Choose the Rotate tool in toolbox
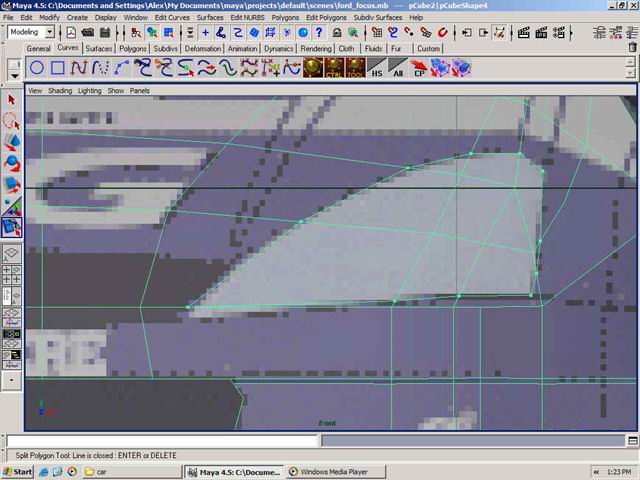Viewport: 640px width, 480px height. click(12, 163)
